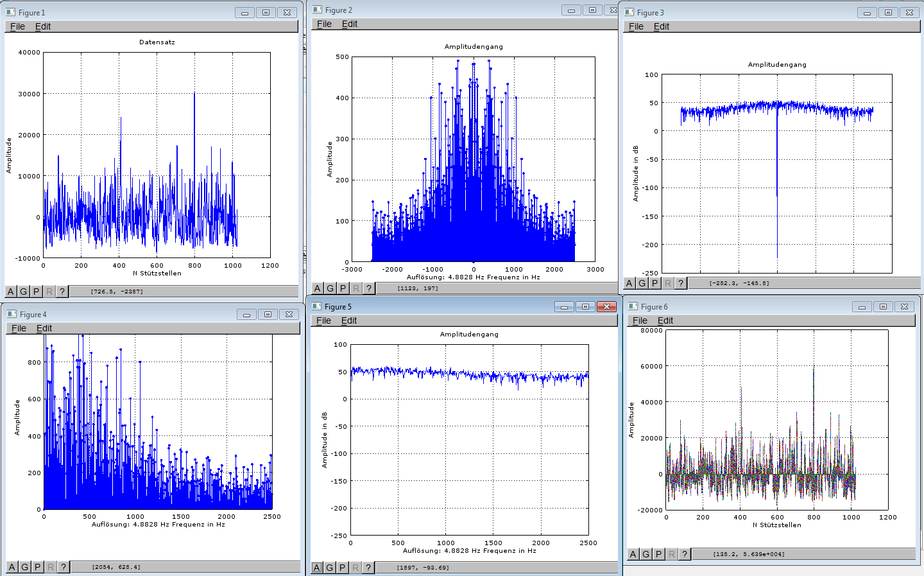Expand the File menu in Figure 3
Viewport: 924px width, 576px height.
click(x=637, y=26)
